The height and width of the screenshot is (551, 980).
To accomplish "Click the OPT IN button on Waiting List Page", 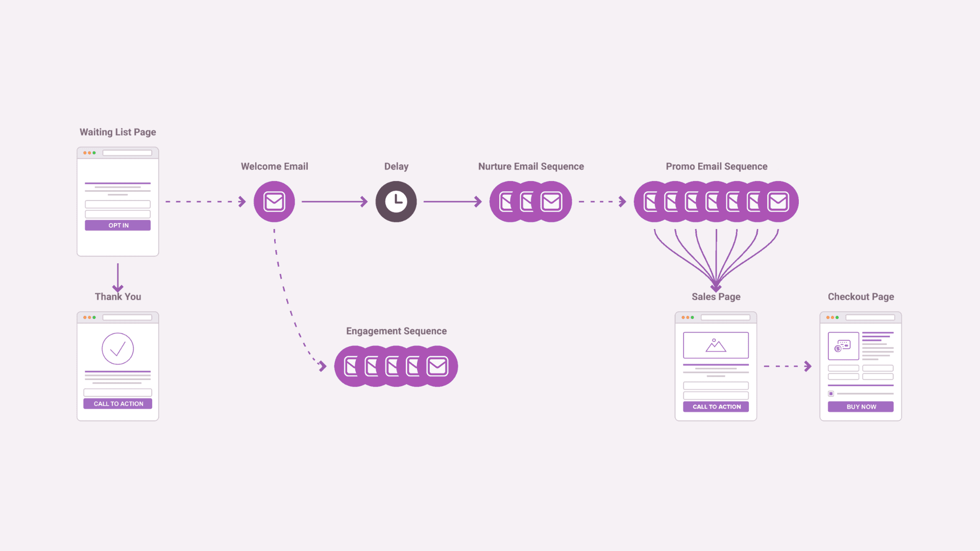I will click(x=118, y=224).
